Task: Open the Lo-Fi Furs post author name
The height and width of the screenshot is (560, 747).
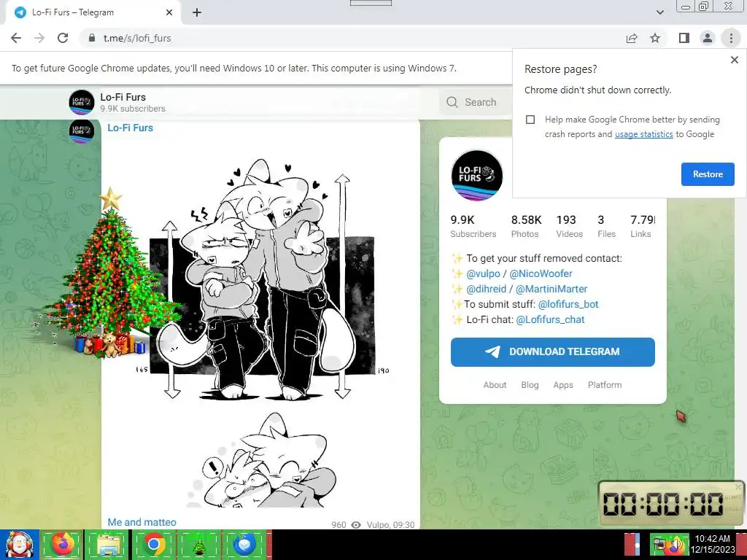Action: (130, 128)
